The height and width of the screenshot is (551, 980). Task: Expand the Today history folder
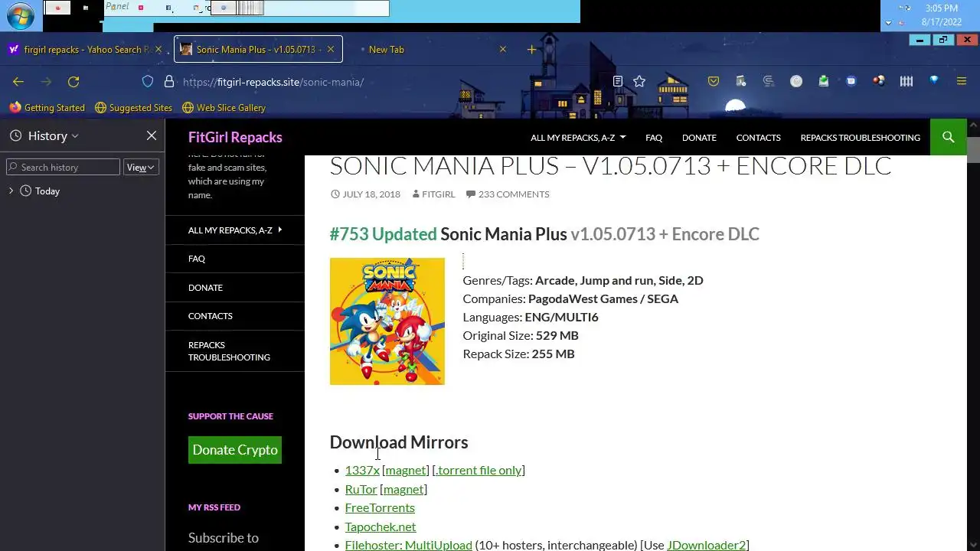(11, 191)
